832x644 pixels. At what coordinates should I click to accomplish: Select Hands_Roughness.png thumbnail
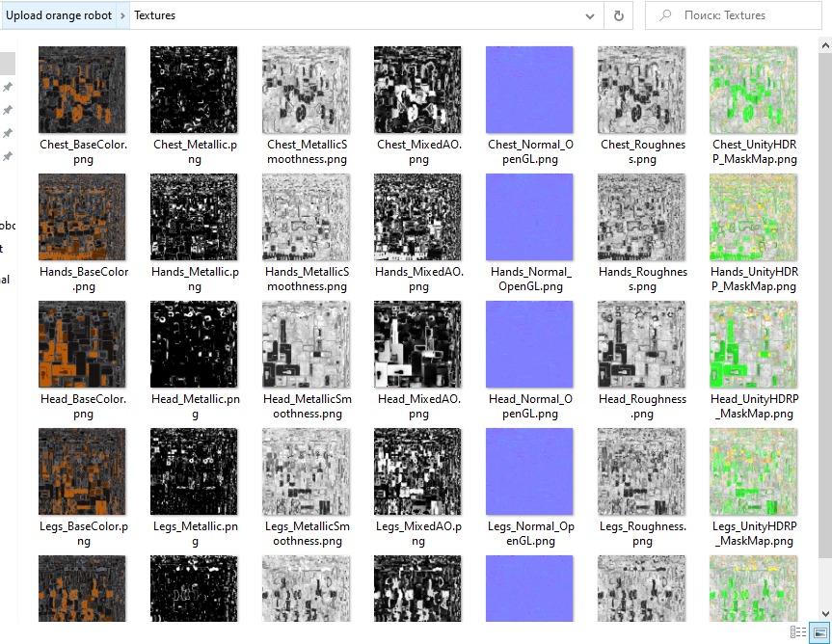[641, 217]
